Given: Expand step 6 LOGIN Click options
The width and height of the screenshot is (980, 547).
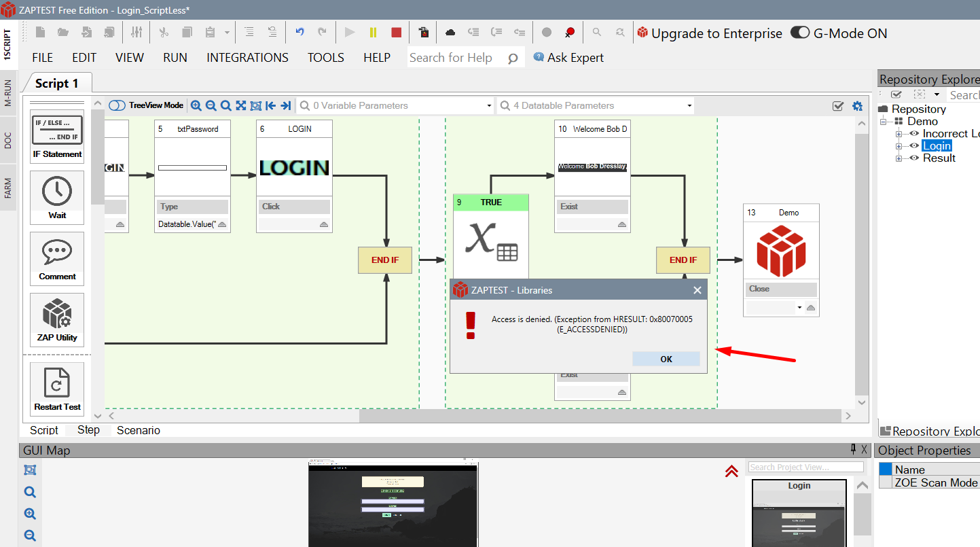Looking at the screenshot, I should (323, 224).
